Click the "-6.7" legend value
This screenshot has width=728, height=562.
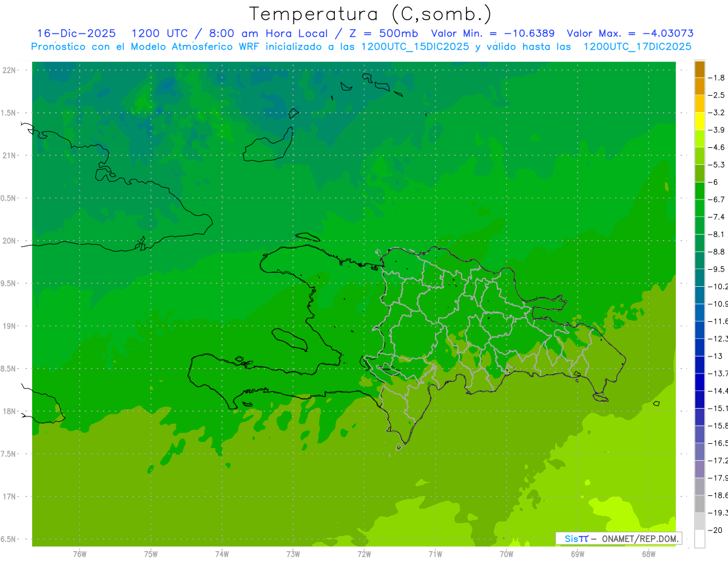click(x=718, y=199)
